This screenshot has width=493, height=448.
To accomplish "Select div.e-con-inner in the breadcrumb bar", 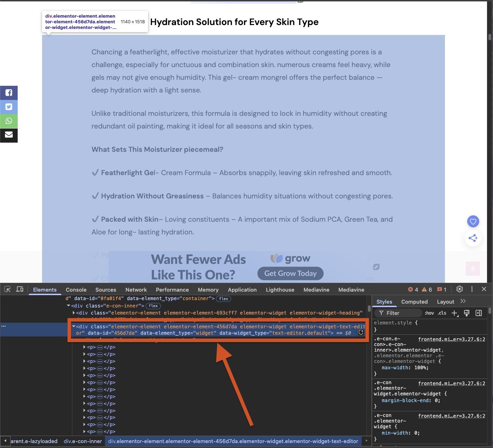I will tap(83, 441).
